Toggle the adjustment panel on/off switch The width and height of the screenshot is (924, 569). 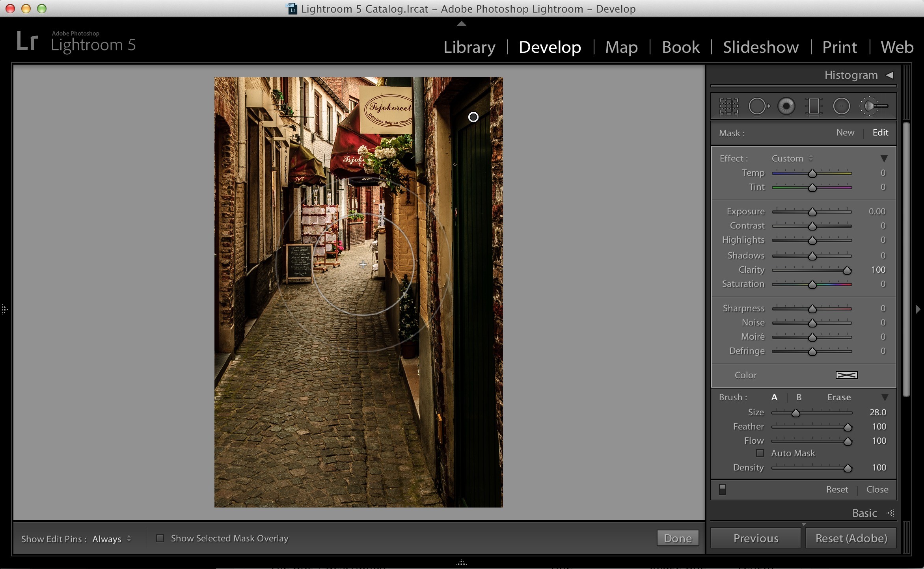coord(723,489)
